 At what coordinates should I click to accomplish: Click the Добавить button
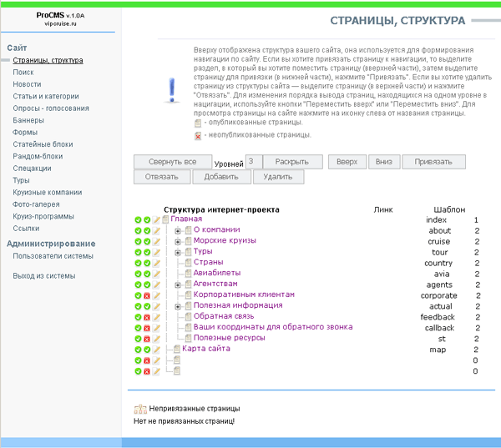coord(222,177)
